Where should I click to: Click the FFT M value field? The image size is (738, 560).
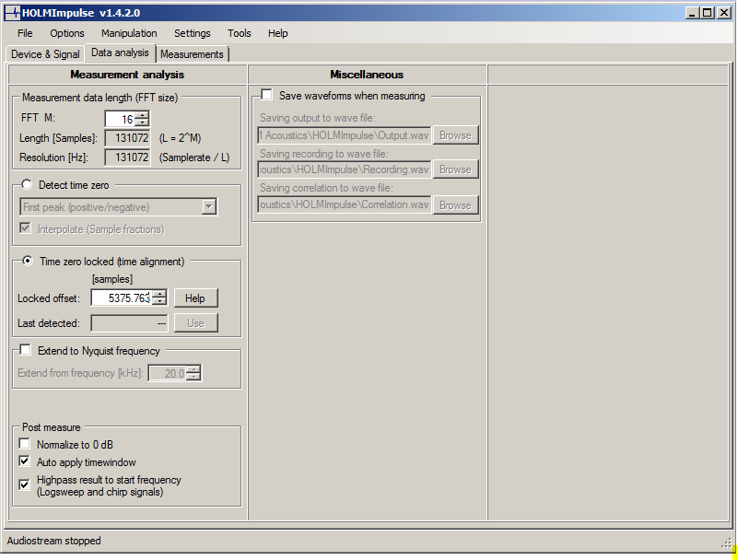(120, 119)
